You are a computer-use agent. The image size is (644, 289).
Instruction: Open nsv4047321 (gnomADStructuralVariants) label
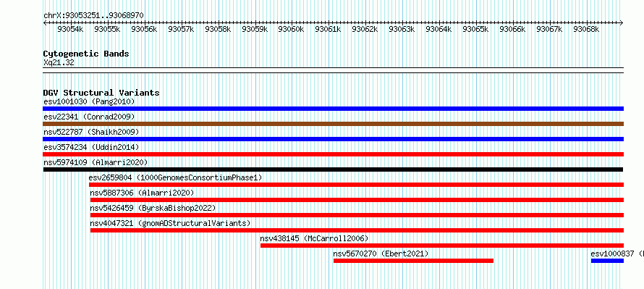click(170, 223)
